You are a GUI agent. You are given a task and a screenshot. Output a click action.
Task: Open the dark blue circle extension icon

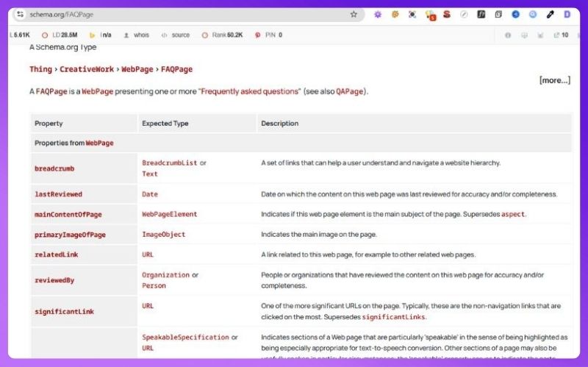click(516, 14)
